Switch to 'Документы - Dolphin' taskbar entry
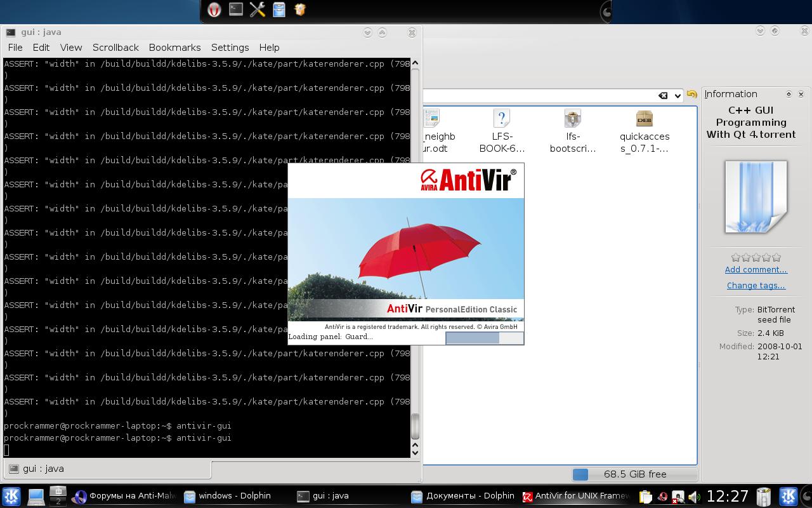The width and height of the screenshot is (812, 508). (x=462, y=496)
